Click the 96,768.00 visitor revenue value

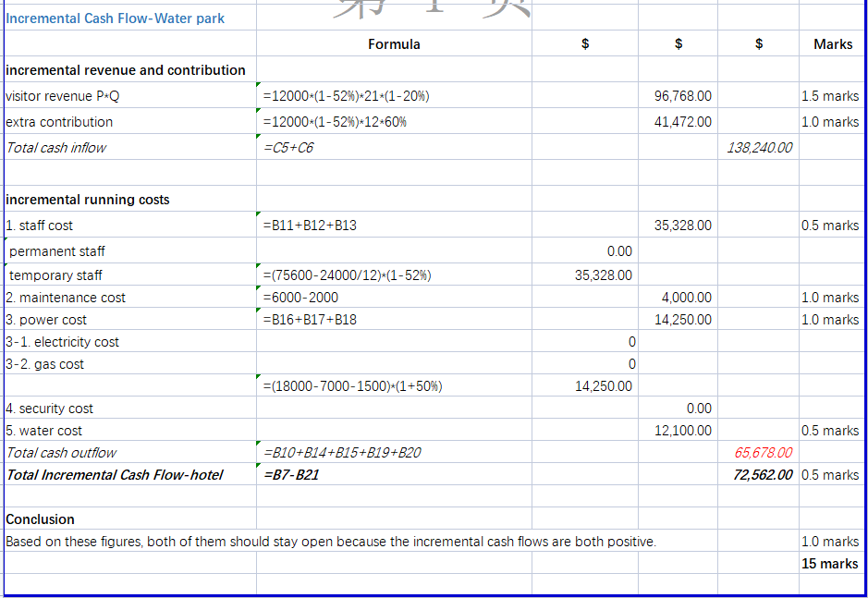[683, 96]
